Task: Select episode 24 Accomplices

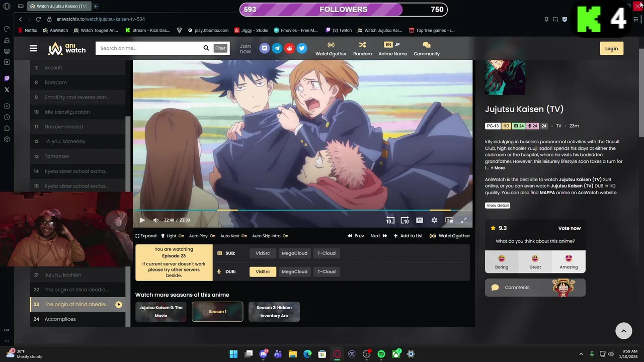Action: coord(77,319)
